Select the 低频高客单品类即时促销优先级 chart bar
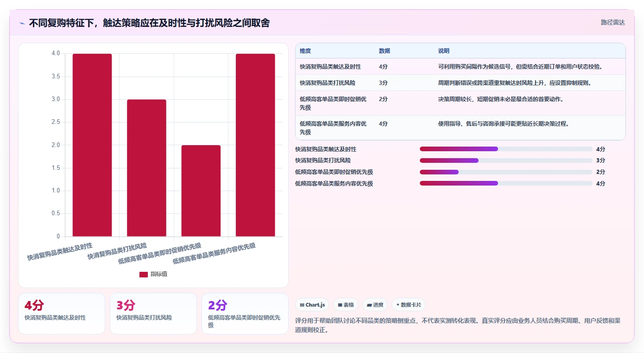This screenshot has width=644, height=353. point(201,191)
